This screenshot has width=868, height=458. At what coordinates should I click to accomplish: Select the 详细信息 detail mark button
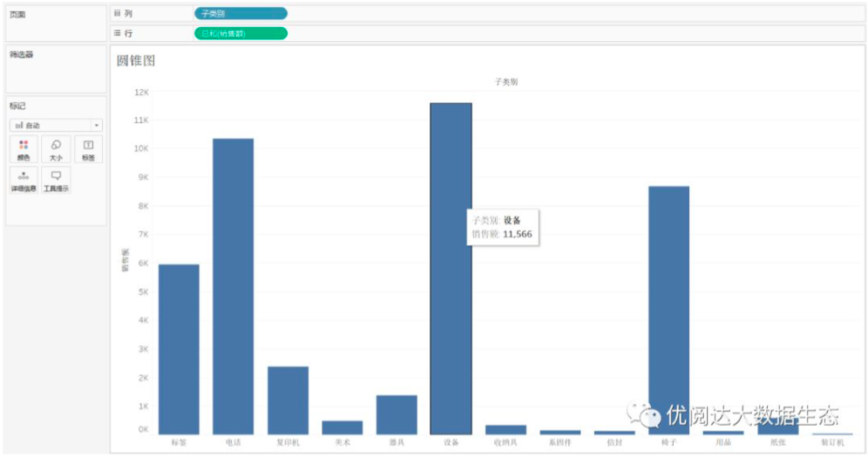(x=24, y=180)
